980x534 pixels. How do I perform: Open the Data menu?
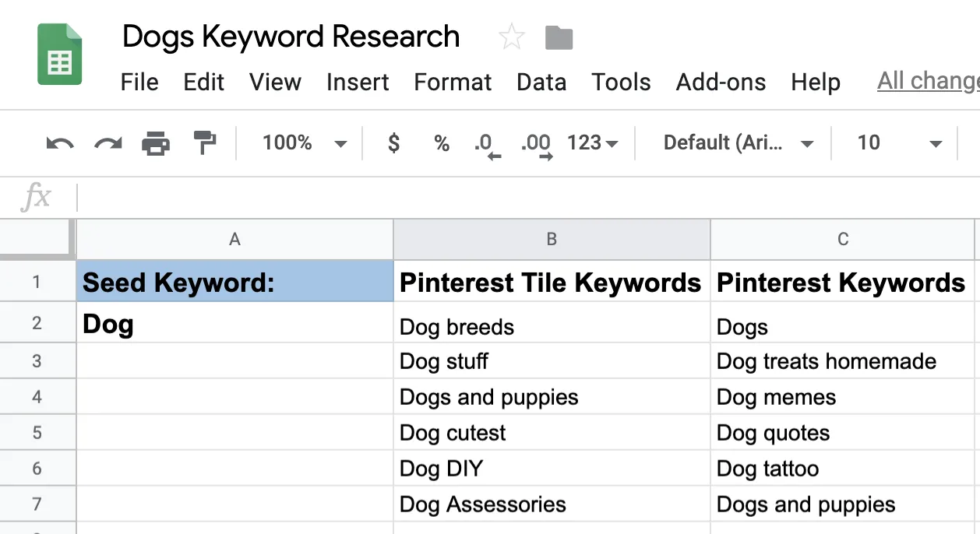pos(541,83)
